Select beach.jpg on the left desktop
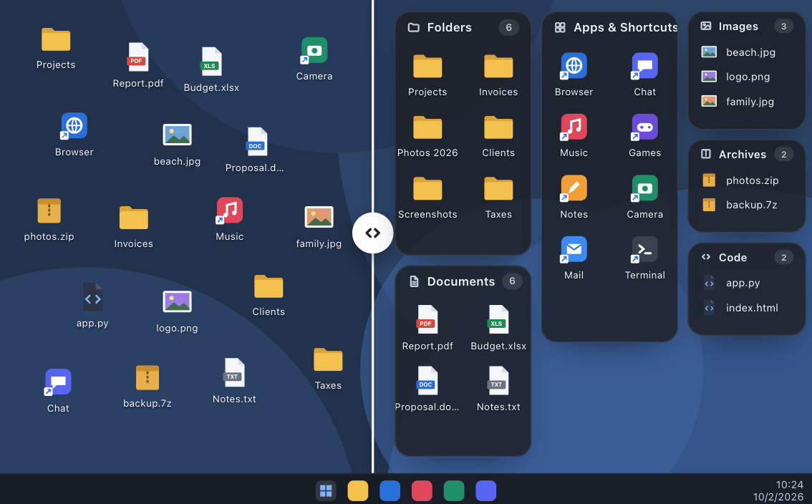This screenshot has width=812, height=504. pos(177,144)
